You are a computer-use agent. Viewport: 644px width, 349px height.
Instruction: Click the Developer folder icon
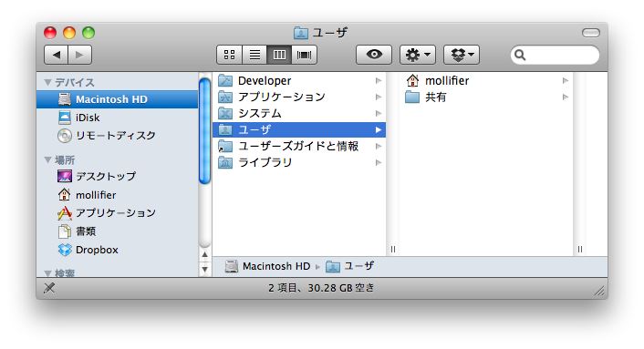click(x=225, y=80)
